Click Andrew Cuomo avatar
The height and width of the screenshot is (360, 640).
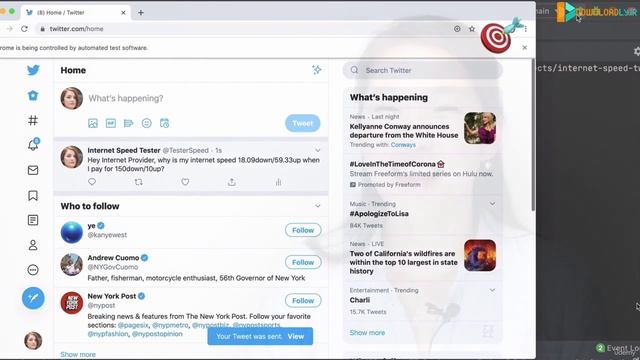[72, 264]
